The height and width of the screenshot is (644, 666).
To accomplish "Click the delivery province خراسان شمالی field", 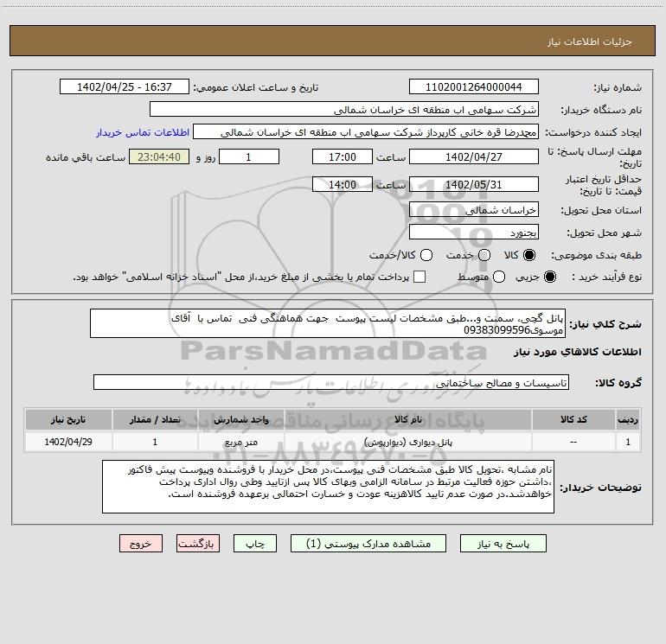I will point(474,210).
